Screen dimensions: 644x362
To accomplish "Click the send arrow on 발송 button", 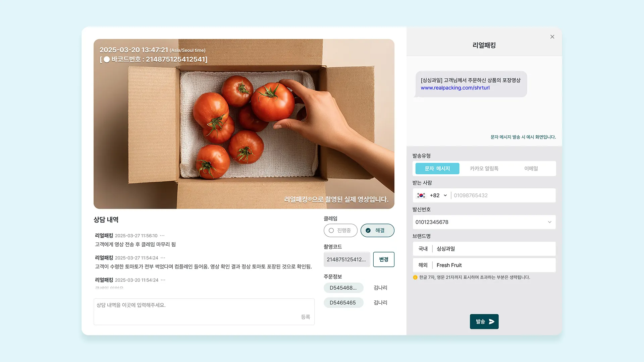I will [x=492, y=321].
